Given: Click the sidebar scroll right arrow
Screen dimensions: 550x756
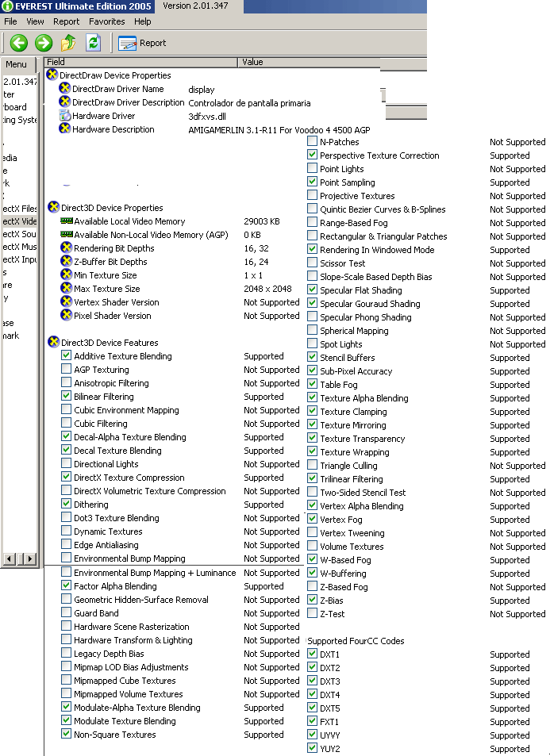Looking at the screenshot, I should click(30, 558).
